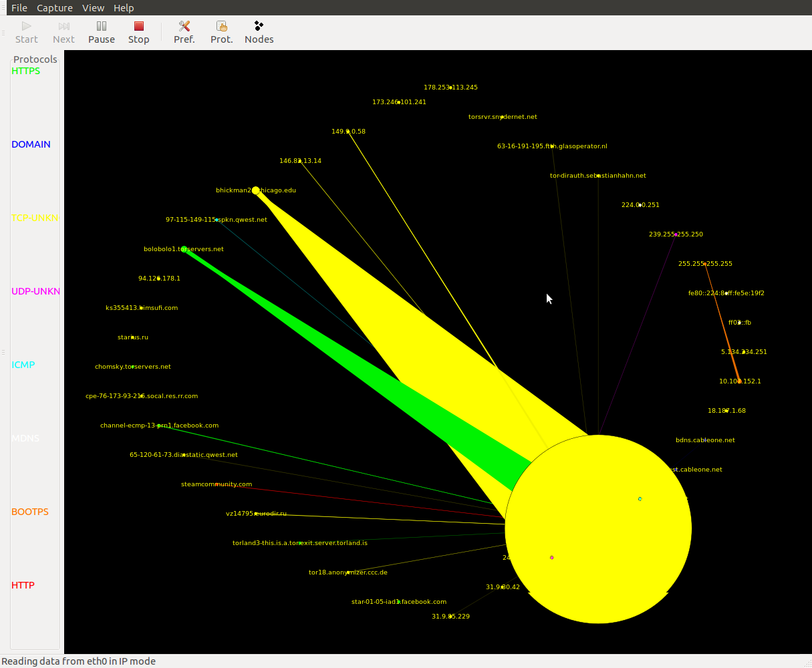Click the cyan ICMP legend entry
Image resolution: width=812 pixels, height=668 pixels.
coord(23,365)
